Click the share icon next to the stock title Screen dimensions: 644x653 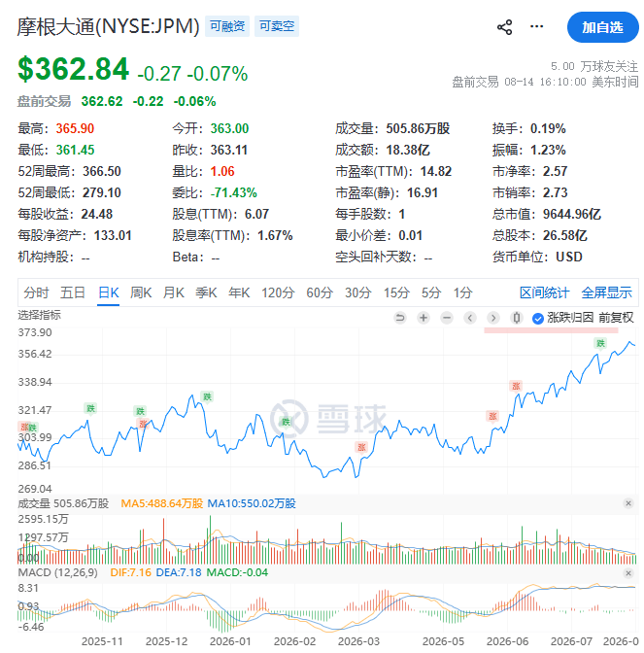[504, 27]
